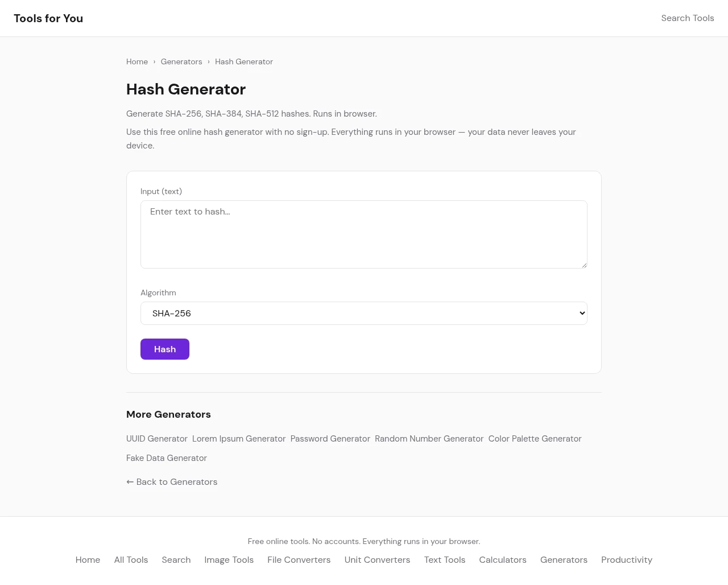The height and width of the screenshot is (585, 728).
Task: Visit Lorem Ipsum Generator
Action: pos(239,439)
